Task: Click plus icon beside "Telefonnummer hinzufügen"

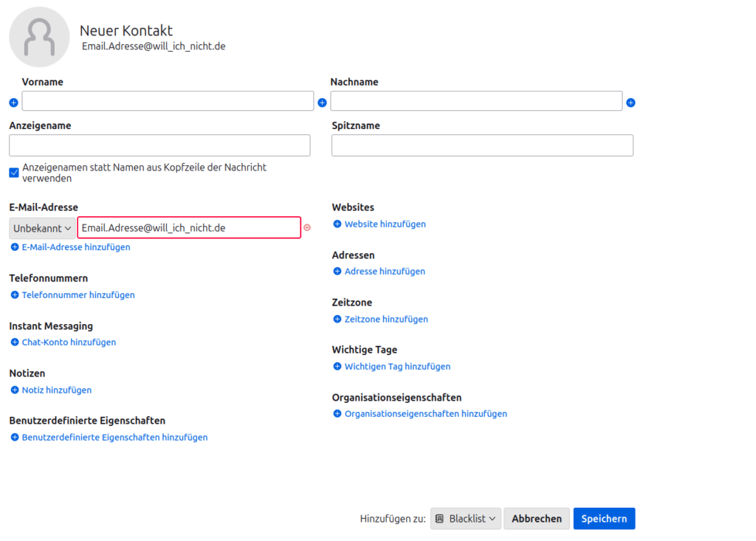Action: [15, 295]
